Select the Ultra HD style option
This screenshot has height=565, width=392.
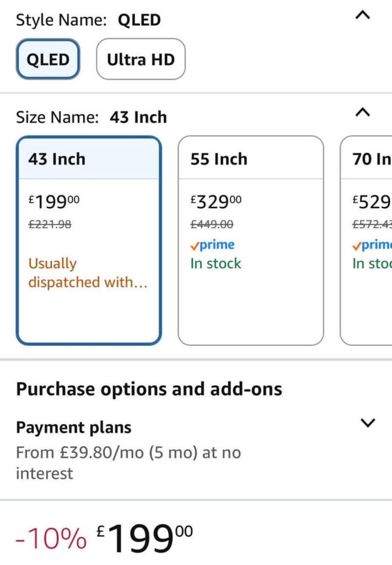point(141,59)
